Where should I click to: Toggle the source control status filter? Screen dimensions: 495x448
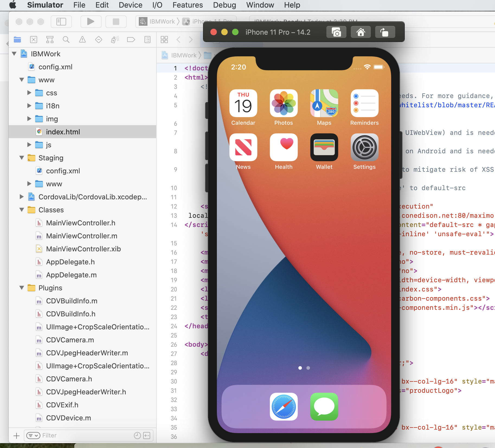point(147,436)
